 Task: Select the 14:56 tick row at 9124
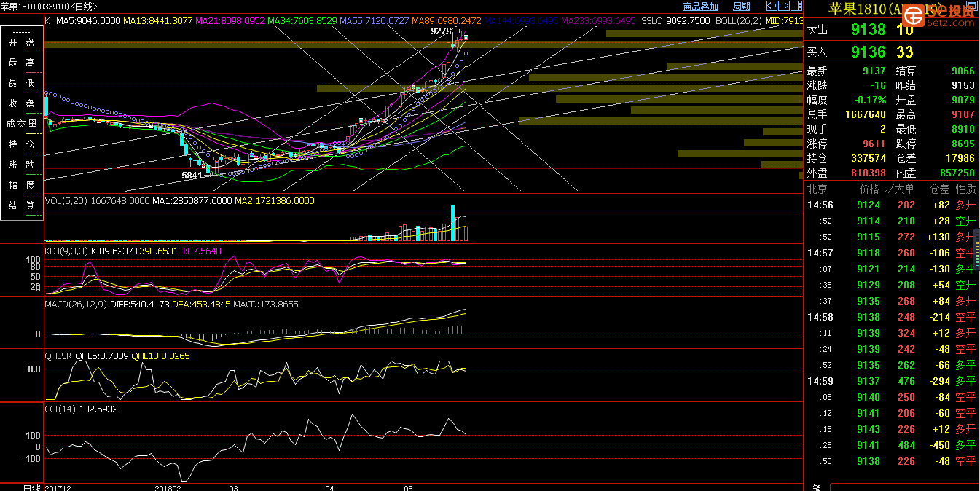point(890,205)
